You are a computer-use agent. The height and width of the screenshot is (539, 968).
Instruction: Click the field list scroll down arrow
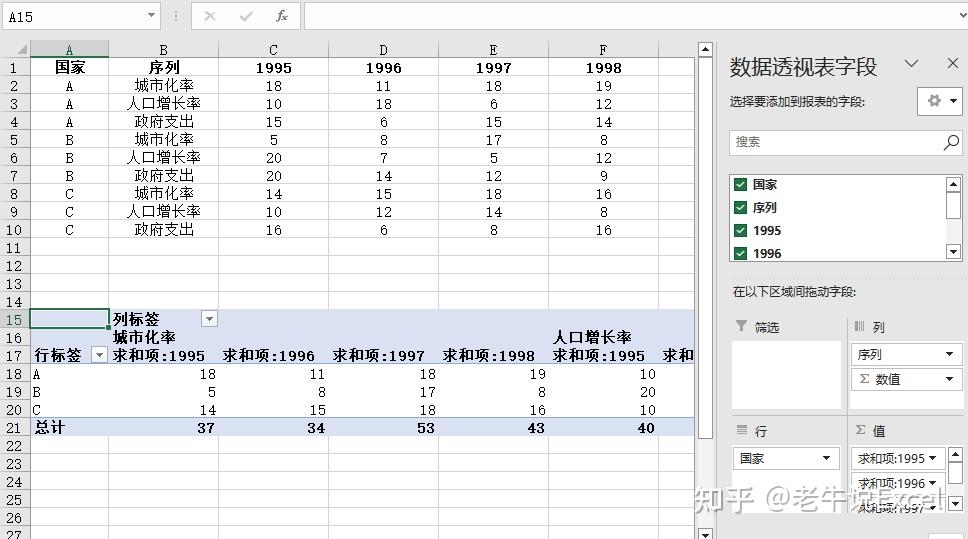953,251
